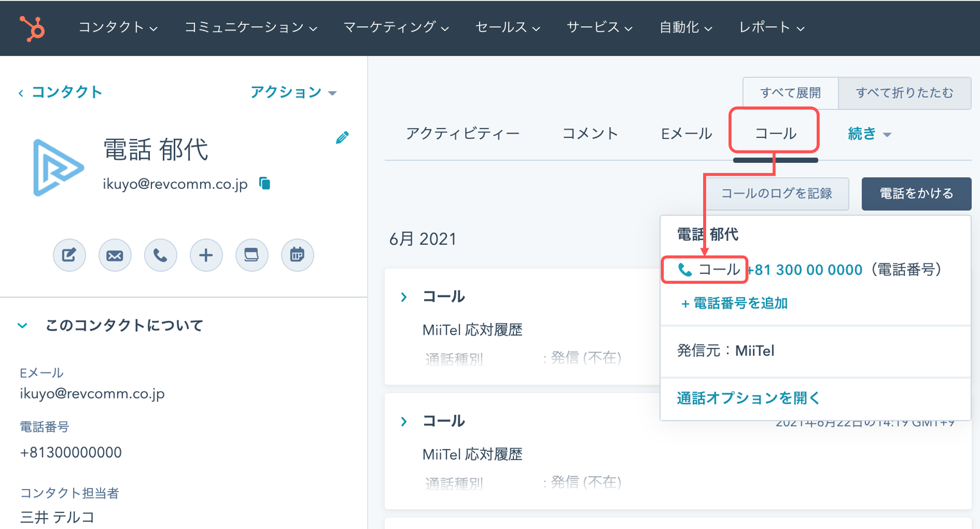Click the email envelope icon
Screen dimensions: 980x529
tap(115, 255)
